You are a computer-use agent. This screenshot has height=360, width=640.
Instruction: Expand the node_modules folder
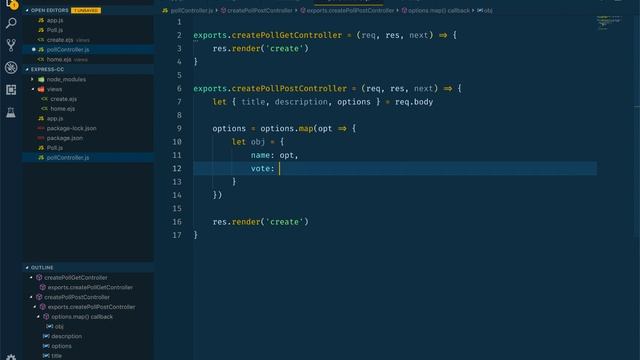tap(33, 79)
